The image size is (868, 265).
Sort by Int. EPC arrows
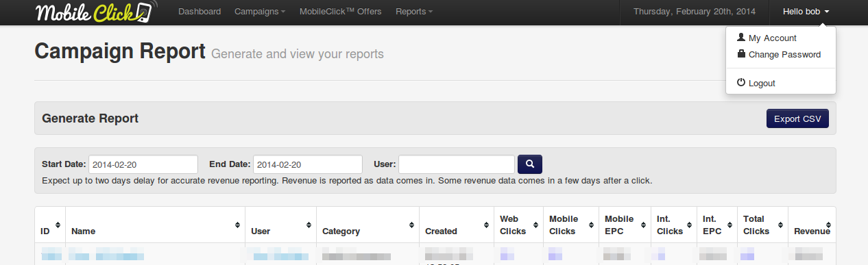pyautogui.click(x=730, y=225)
